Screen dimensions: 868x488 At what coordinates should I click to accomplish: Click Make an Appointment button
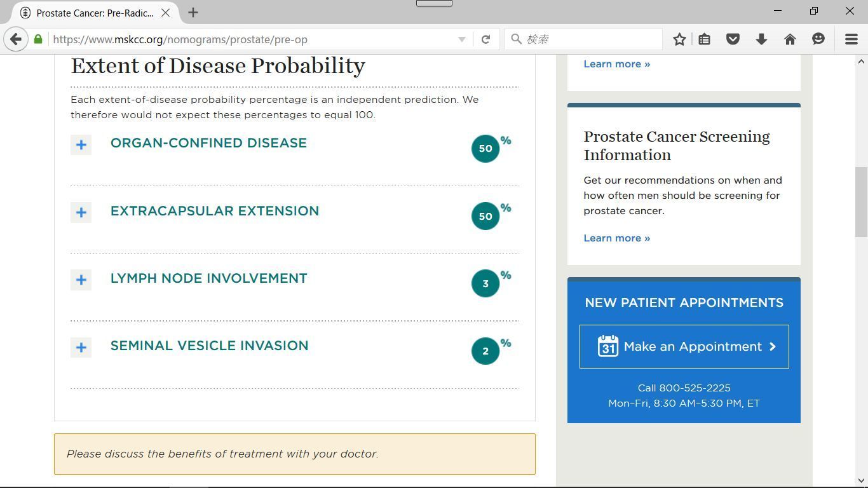(x=684, y=346)
